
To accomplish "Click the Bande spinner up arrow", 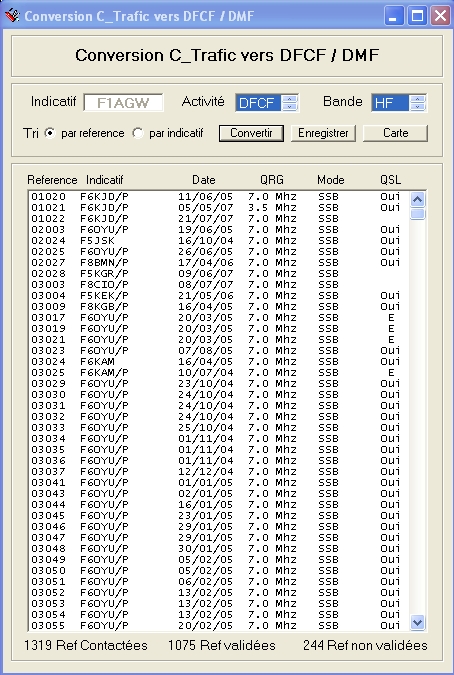I will 417,99.
